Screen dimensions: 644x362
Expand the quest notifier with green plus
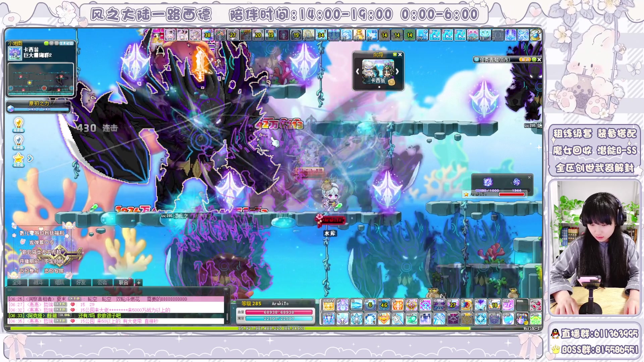tap(534, 60)
